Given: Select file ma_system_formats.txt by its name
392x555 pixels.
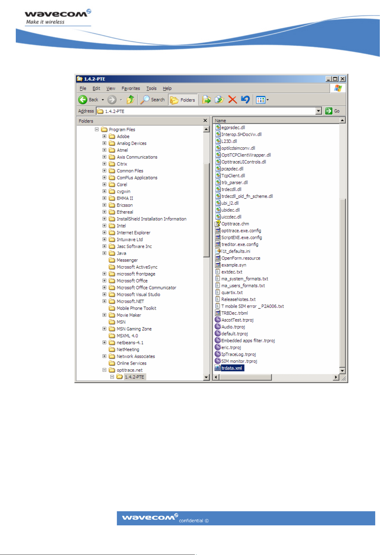Looking at the screenshot, I should click(x=245, y=279).
